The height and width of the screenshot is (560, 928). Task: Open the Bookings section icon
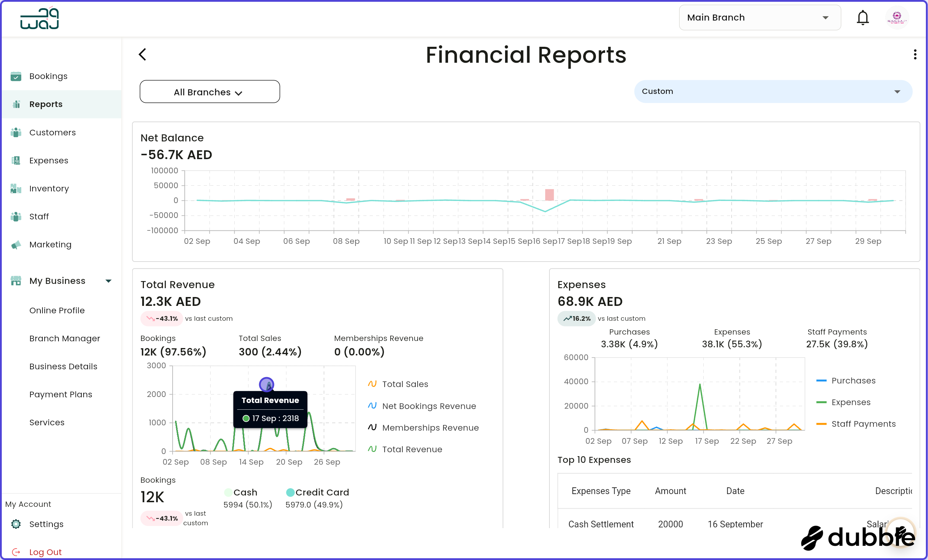point(16,77)
